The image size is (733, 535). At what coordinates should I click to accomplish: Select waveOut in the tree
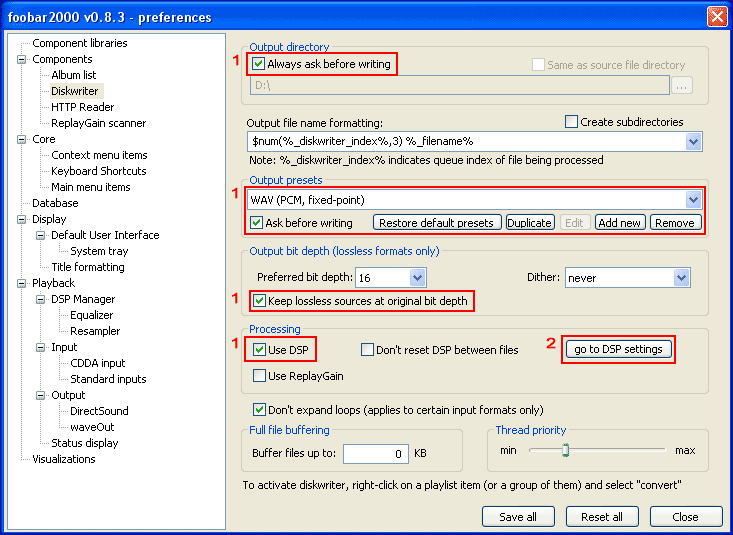click(x=92, y=427)
